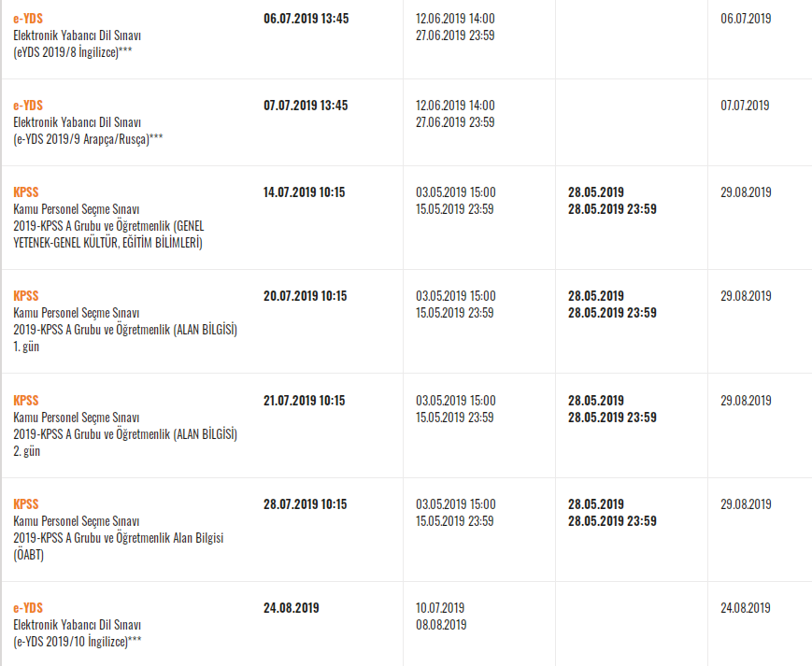The height and width of the screenshot is (666, 812).
Task: Click result date 29.08.2019 in ÖABT row
Action: click(746, 504)
